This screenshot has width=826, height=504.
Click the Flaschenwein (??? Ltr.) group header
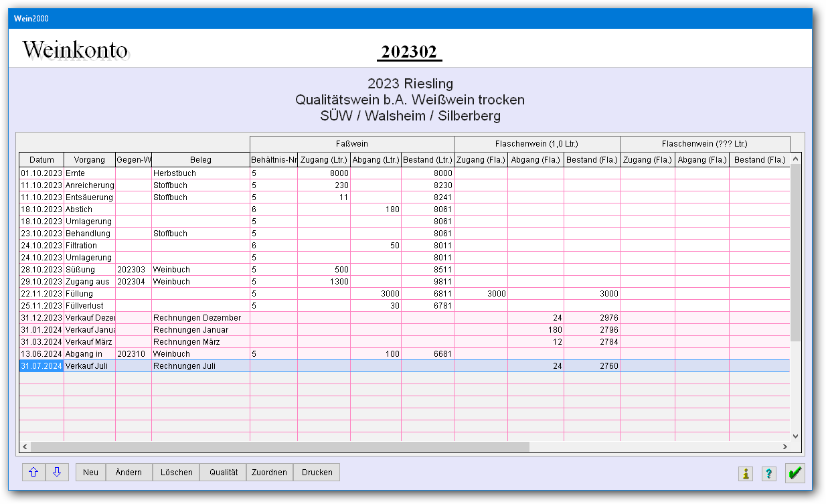(705, 144)
